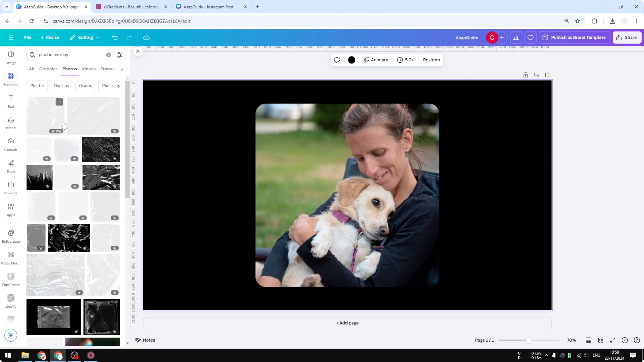Clear the plastic overlay search query
The image size is (644, 362).
click(108, 55)
